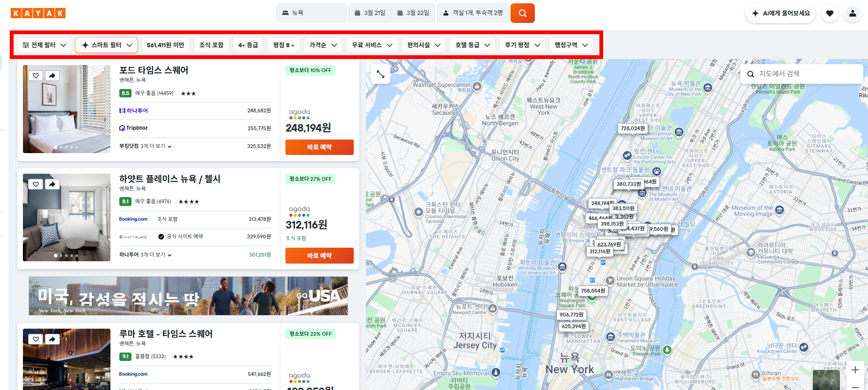Select map price marker 758,554원
The image size is (868, 390).
click(593, 291)
